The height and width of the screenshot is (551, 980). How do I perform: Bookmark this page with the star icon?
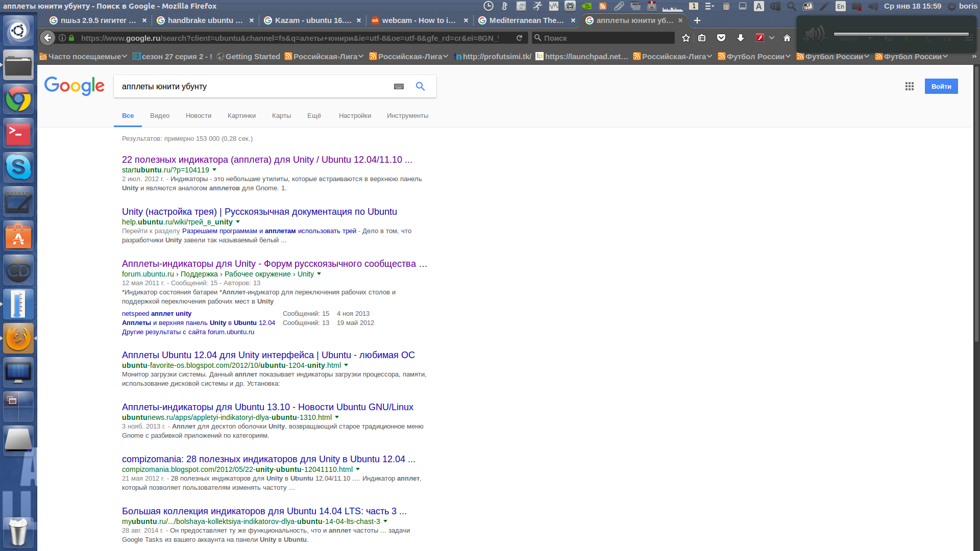686,38
